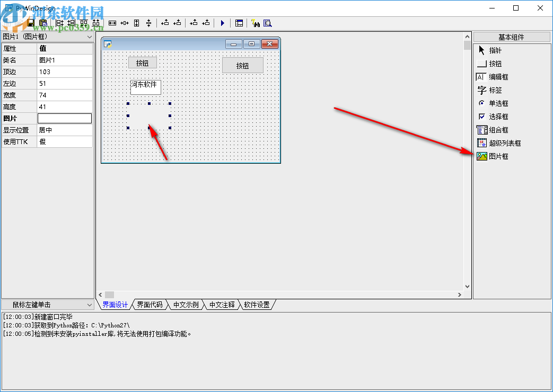
Task: Click the form layout table icon
Action: click(239, 23)
